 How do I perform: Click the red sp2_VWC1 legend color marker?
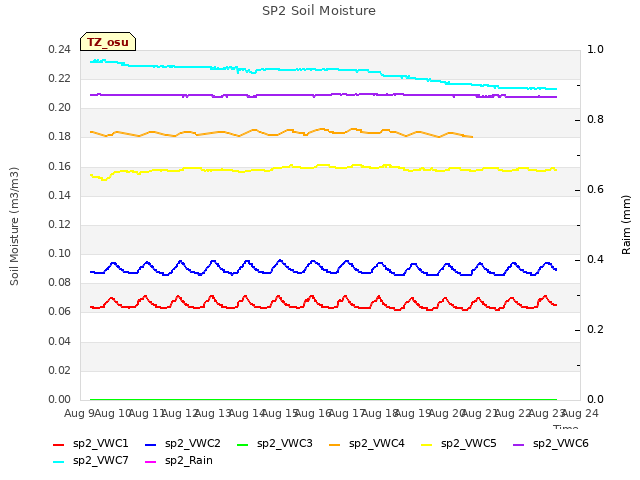click(x=59, y=444)
